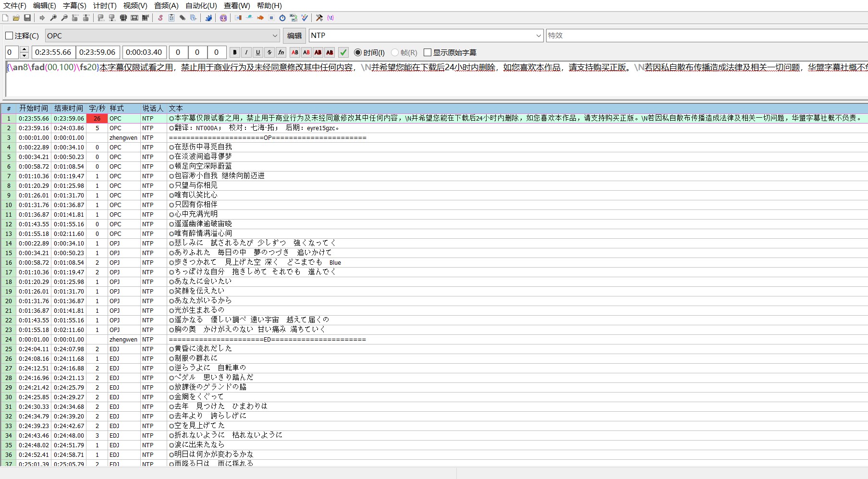Image resolution: width=868 pixels, height=479 pixels.
Task: Launch ASSDraw with the anime face icon
Action: point(223,18)
